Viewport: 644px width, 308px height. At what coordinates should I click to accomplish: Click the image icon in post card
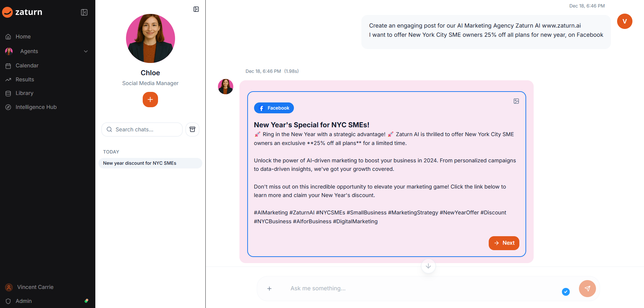(x=516, y=101)
